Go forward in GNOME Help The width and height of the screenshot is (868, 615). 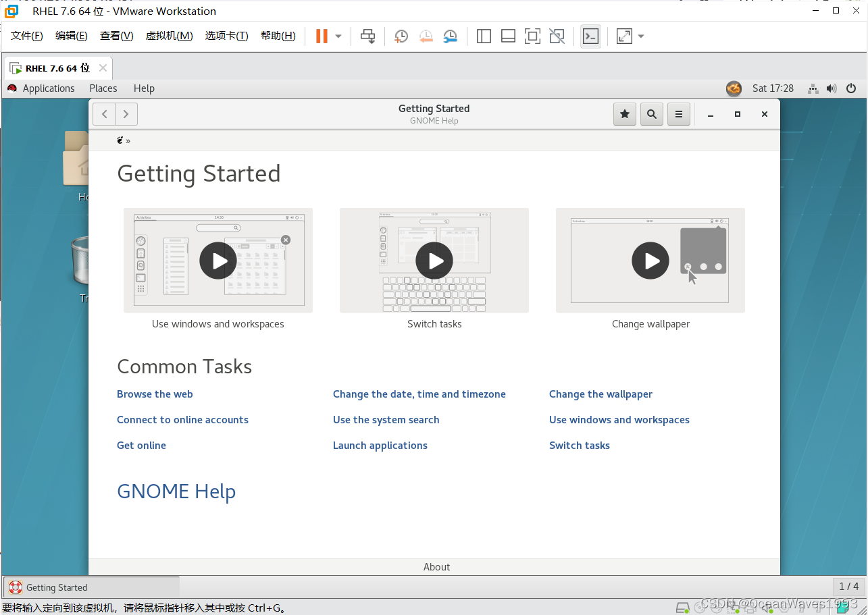coord(126,114)
